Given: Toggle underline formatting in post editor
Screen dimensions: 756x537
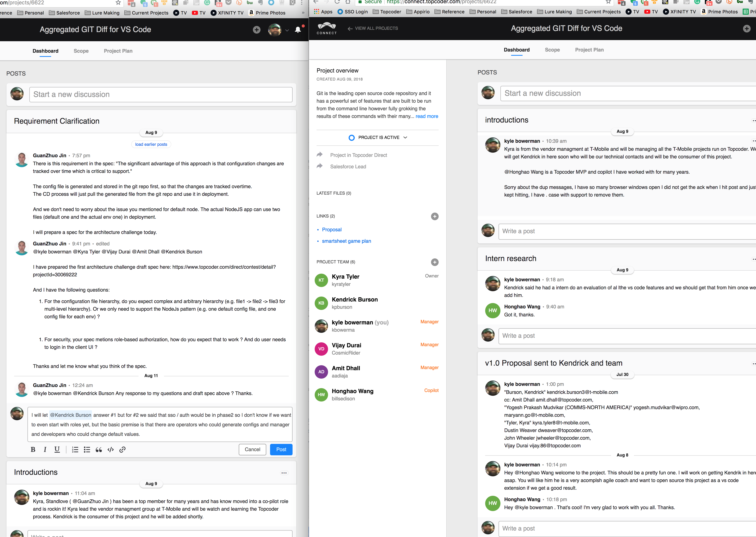Looking at the screenshot, I should (x=57, y=449).
